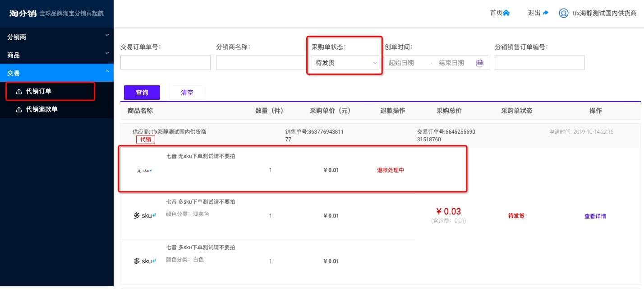
Task: Click 退出 to log out
Action: tap(534, 13)
